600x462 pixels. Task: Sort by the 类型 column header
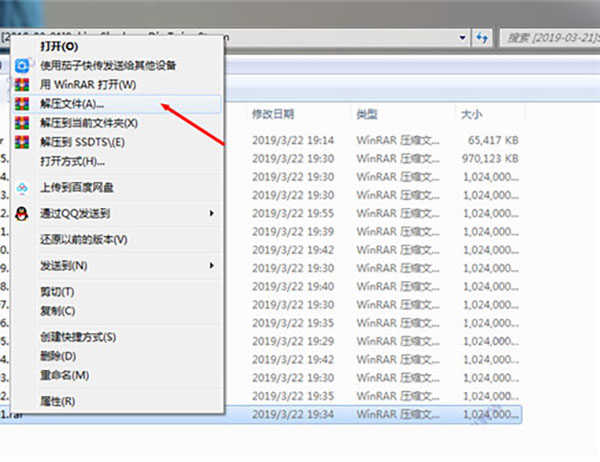point(367,114)
